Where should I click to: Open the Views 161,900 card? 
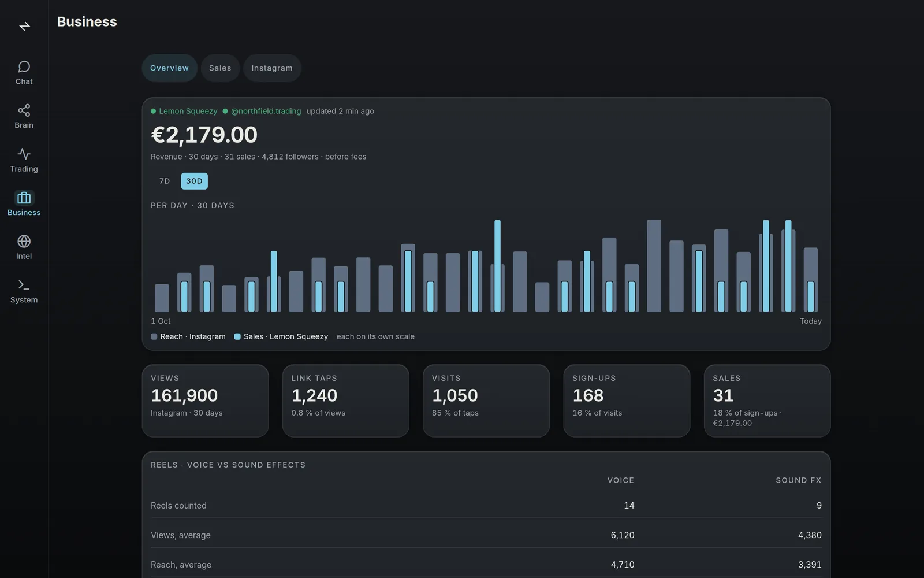pos(205,401)
